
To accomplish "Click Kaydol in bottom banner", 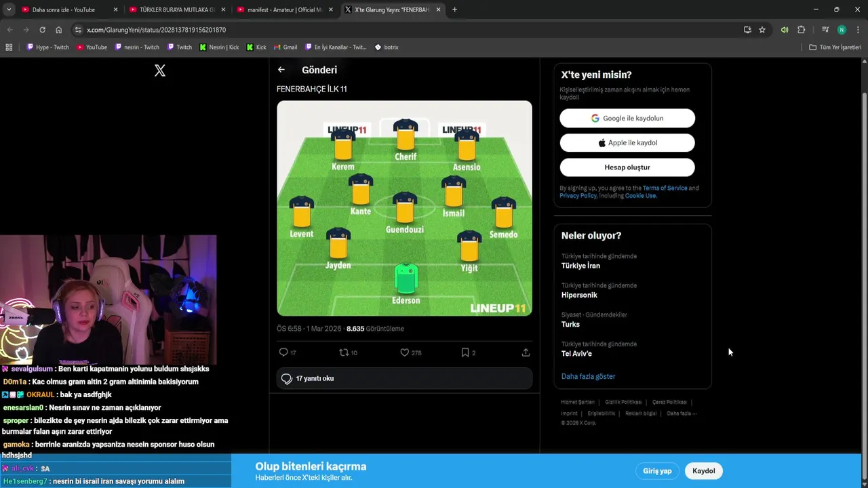I will [x=704, y=471].
